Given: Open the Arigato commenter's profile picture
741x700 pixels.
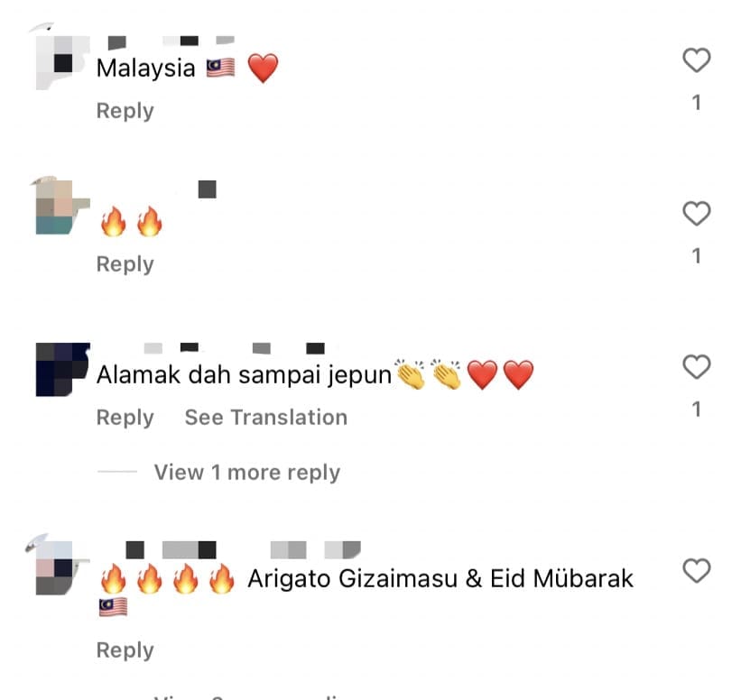Looking at the screenshot, I should (x=63, y=567).
